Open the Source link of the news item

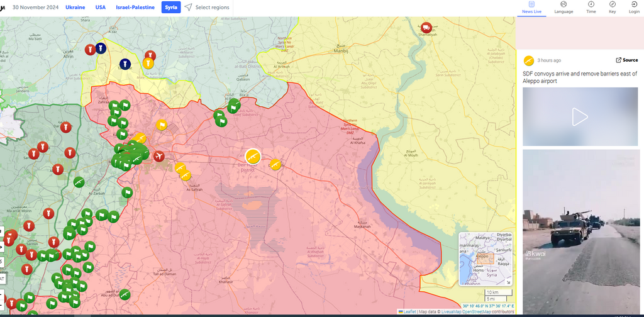[626, 60]
